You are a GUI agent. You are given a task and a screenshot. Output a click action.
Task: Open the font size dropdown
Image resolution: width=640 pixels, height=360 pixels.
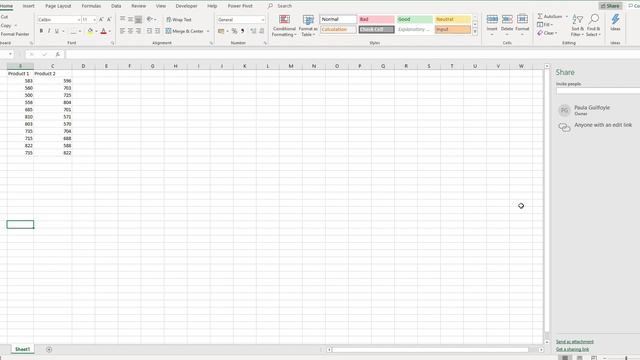pyautogui.click(x=95, y=20)
